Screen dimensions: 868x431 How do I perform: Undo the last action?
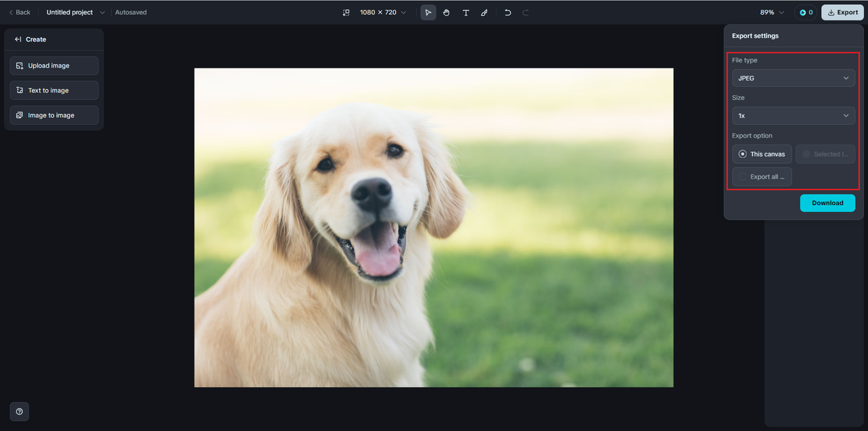click(507, 12)
